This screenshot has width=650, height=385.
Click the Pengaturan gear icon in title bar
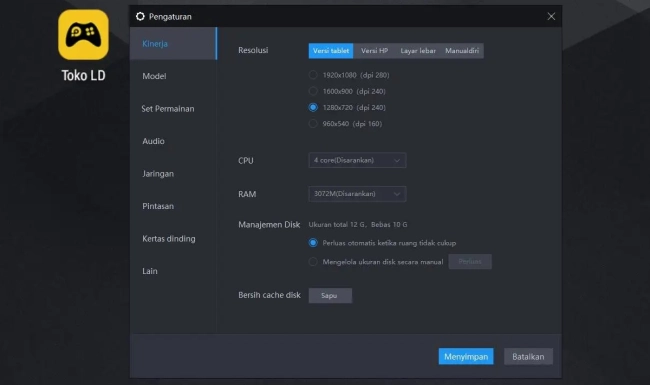pos(140,16)
